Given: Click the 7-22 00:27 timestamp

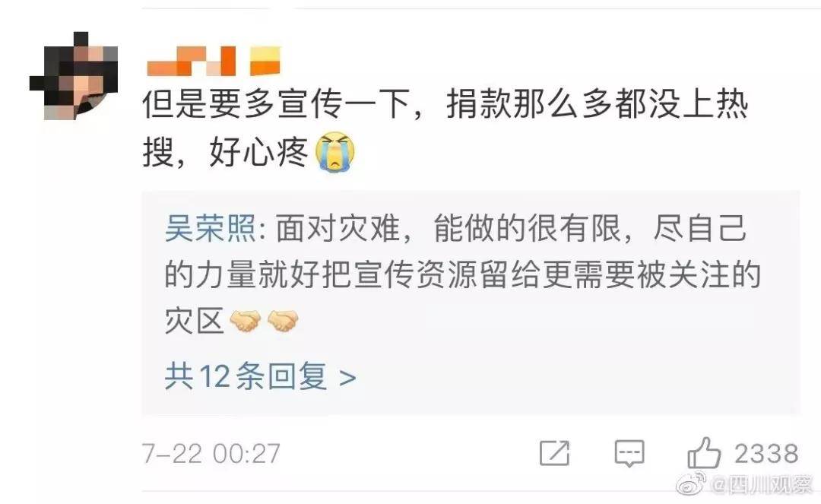Looking at the screenshot, I should [x=211, y=453].
